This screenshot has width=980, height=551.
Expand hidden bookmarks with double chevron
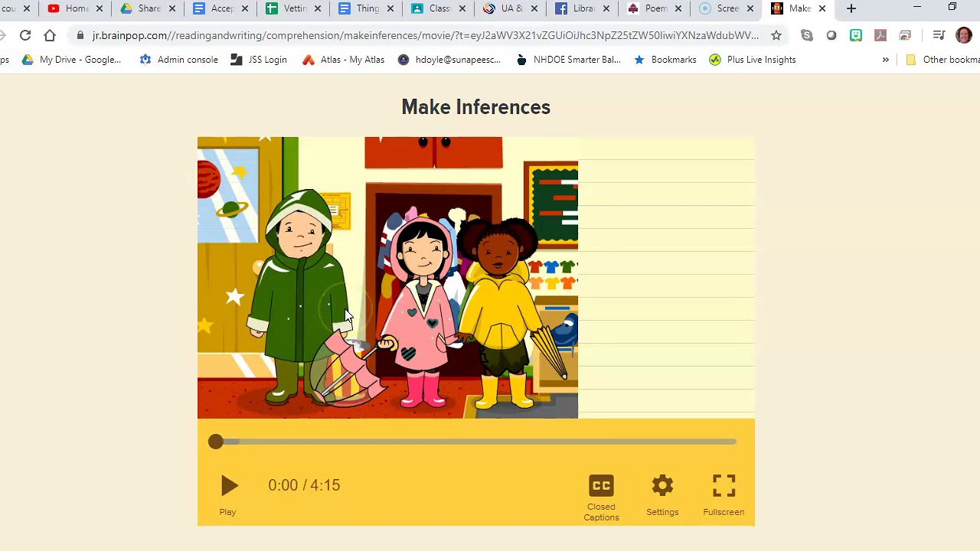click(886, 60)
